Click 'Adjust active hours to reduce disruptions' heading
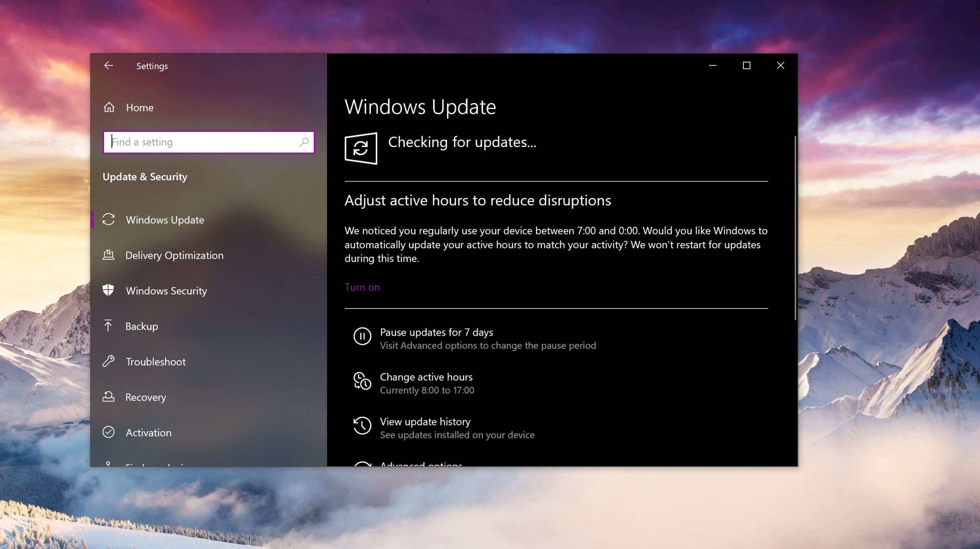 tap(478, 200)
